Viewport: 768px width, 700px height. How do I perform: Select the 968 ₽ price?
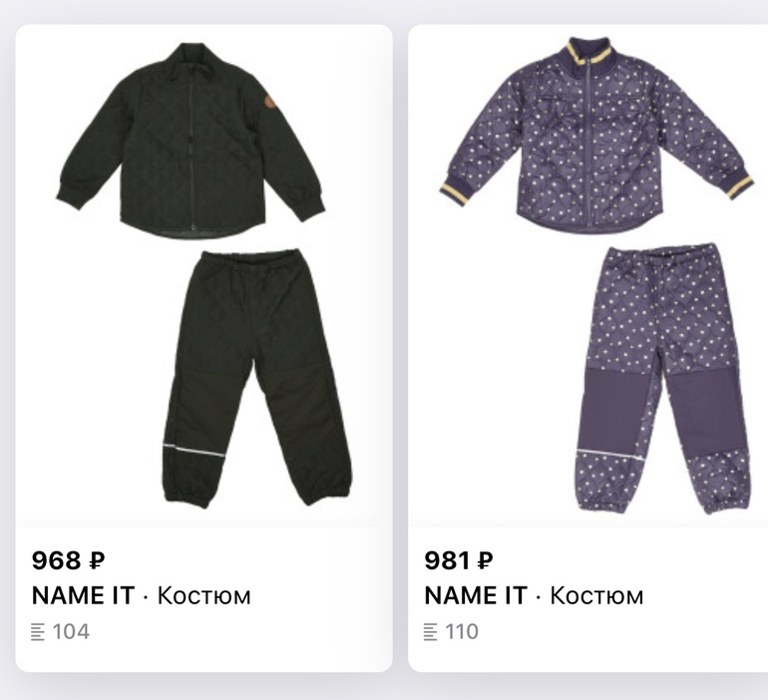click(x=68, y=560)
